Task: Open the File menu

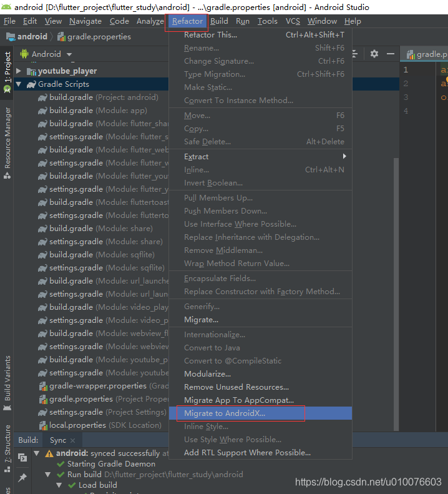Action: pos(9,21)
